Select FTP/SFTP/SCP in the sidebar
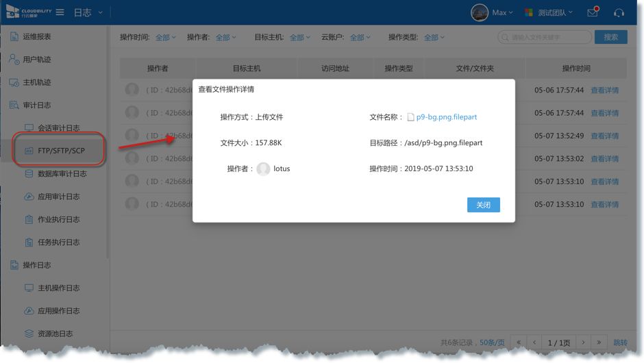This screenshot has width=644, height=363. (61, 151)
